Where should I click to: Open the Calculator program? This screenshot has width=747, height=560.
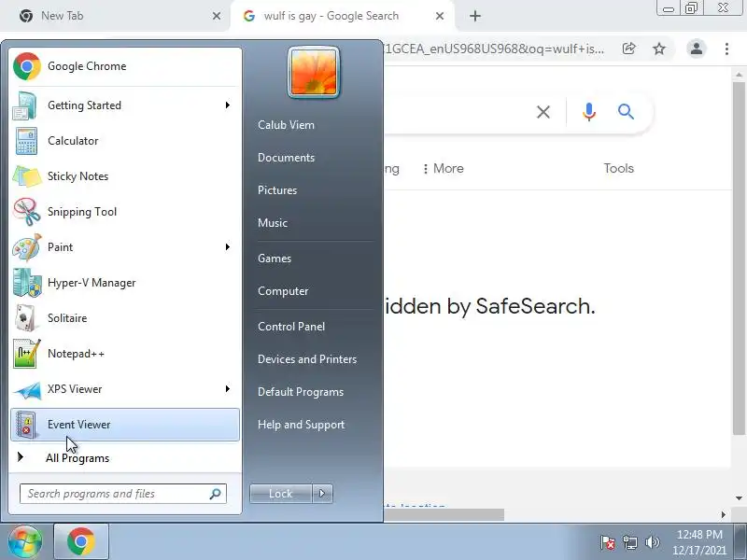[x=125, y=141]
